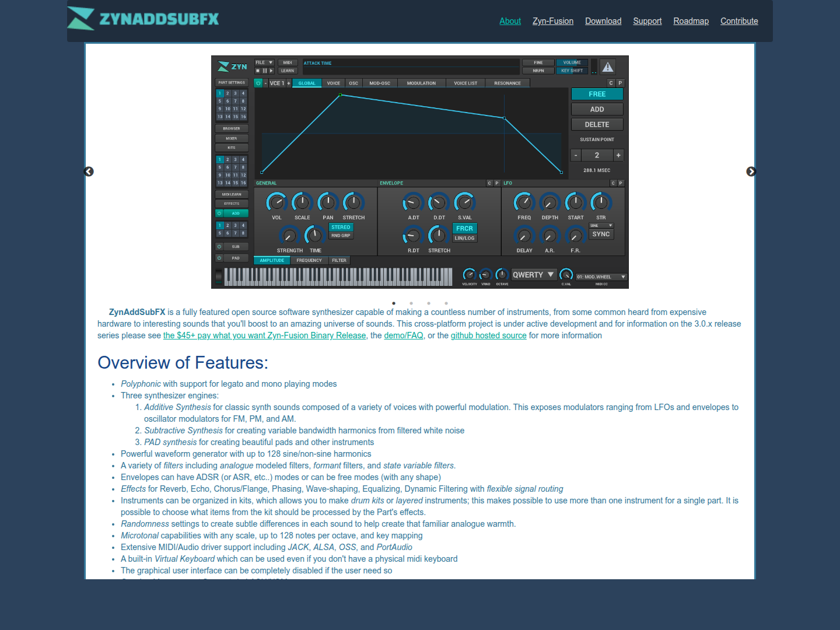Open the 01: MOD.WHEEL MIDI CC dropdown
The height and width of the screenshot is (630, 840).
601,277
